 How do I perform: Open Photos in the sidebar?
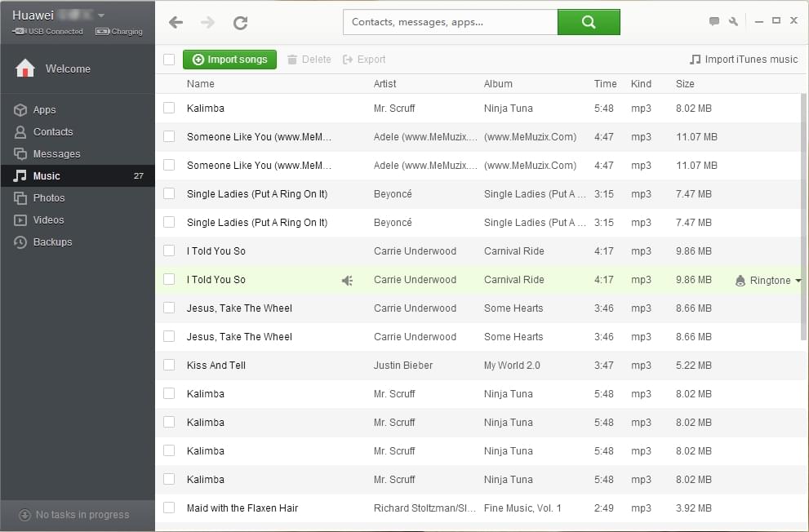click(x=48, y=198)
